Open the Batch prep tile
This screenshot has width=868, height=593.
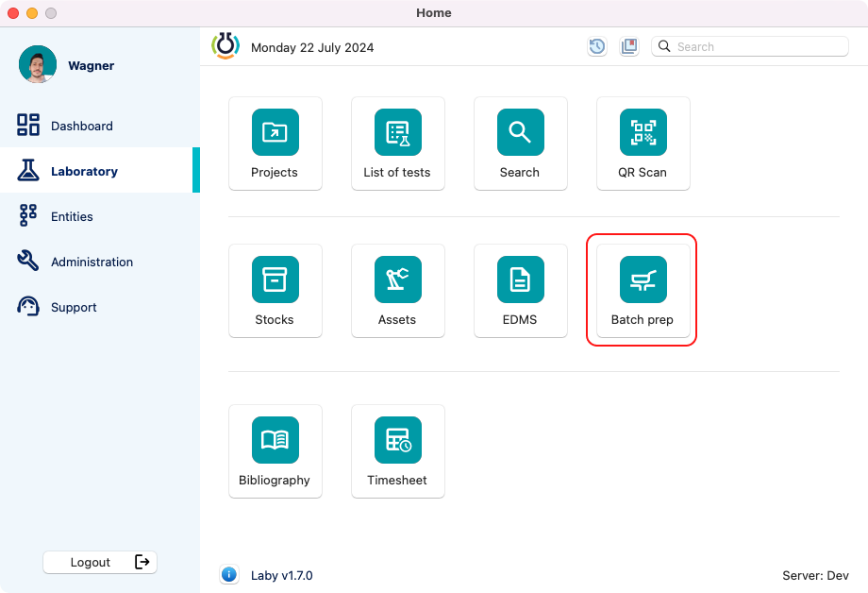(643, 291)
